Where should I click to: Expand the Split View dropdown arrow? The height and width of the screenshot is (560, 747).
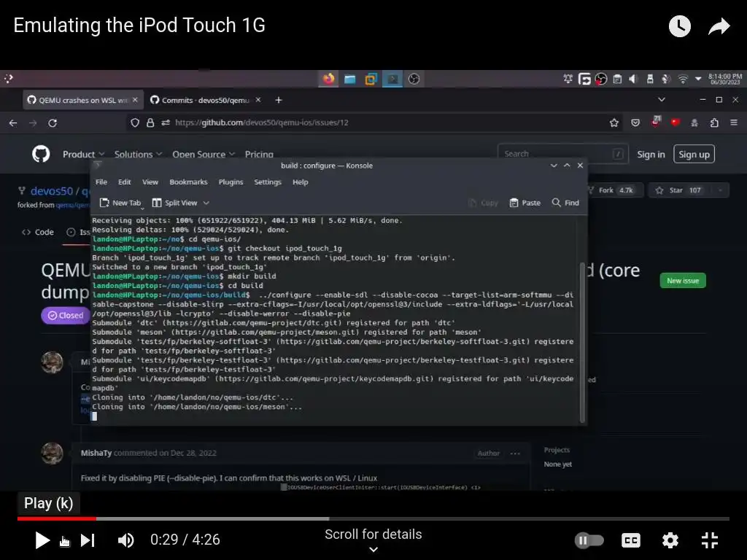click(x=206, y=203)
